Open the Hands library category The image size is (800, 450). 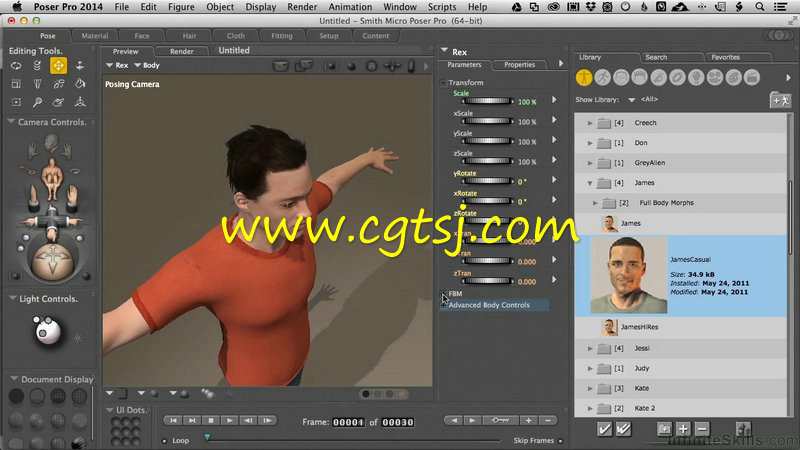tap(659, 78)
